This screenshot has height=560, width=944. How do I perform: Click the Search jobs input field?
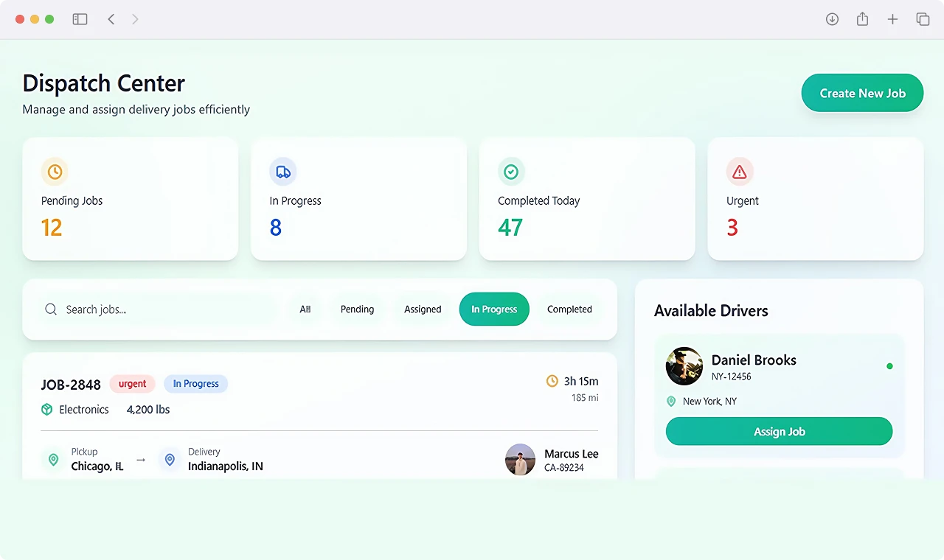pos(159,309)
